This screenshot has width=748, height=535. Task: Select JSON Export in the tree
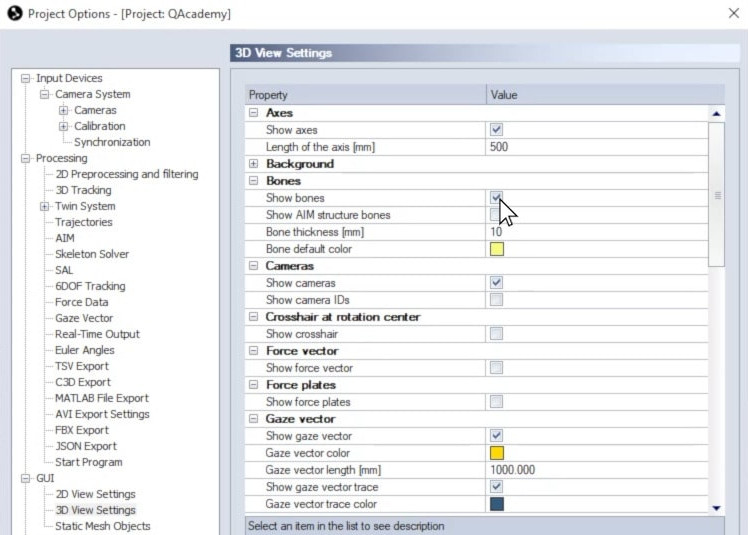point(86,446)
